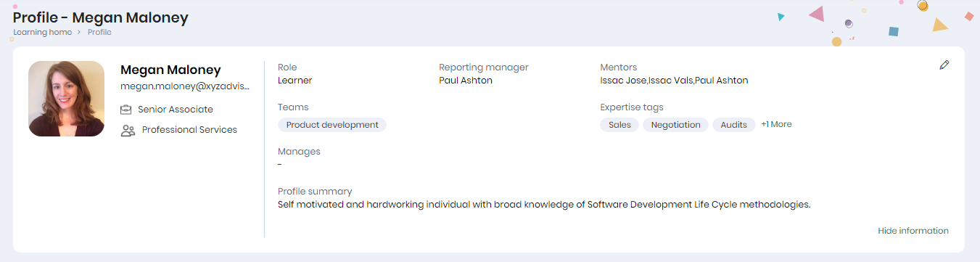This screenshot has width=980, height=262.
Task: Click the Profile summary text
Action: tap(544, 205)
